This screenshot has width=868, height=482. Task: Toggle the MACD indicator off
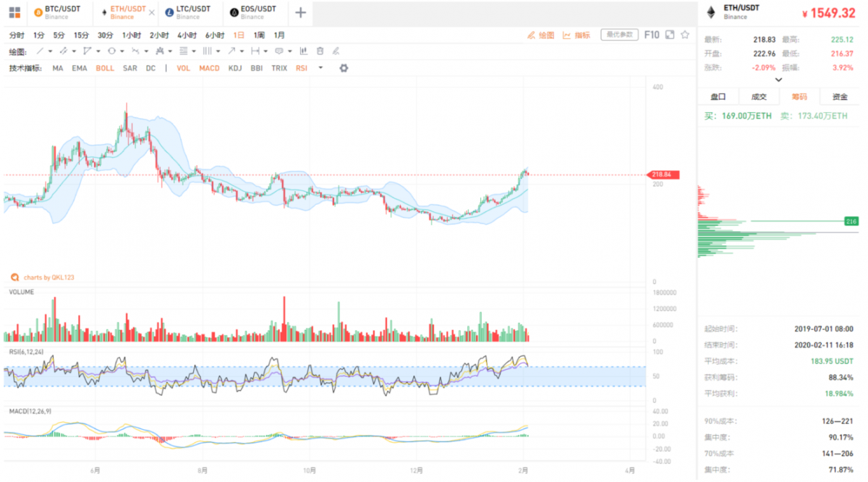coord(210,68)
